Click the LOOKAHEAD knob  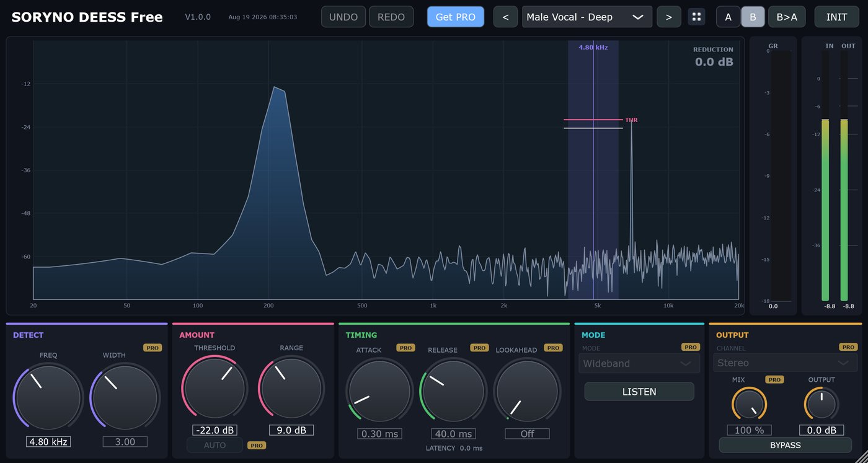click(x=527, y=391)
